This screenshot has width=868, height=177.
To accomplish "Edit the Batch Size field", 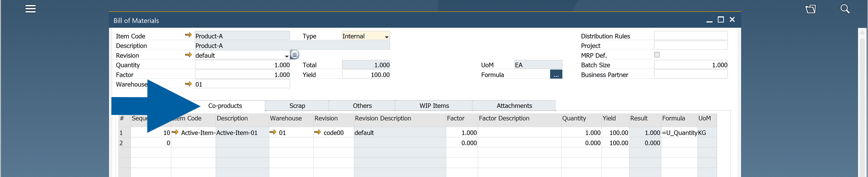I will tap(691, 65).
